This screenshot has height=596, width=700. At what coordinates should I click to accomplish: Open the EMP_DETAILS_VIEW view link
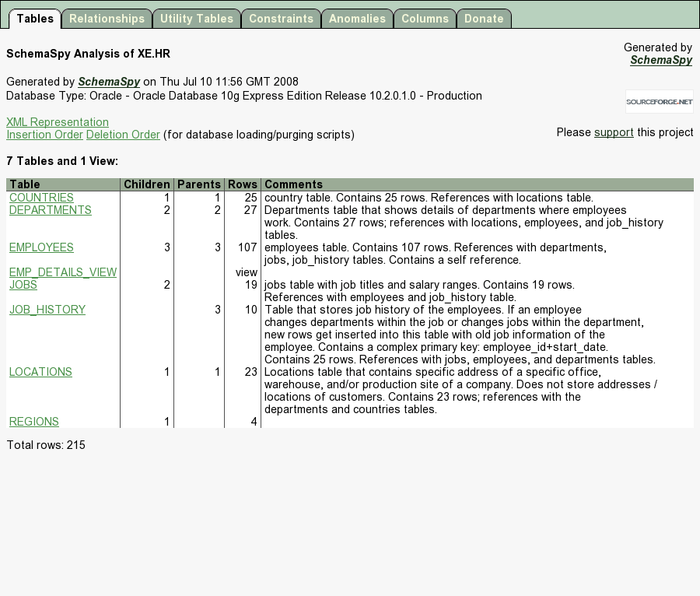coord(63,272)
